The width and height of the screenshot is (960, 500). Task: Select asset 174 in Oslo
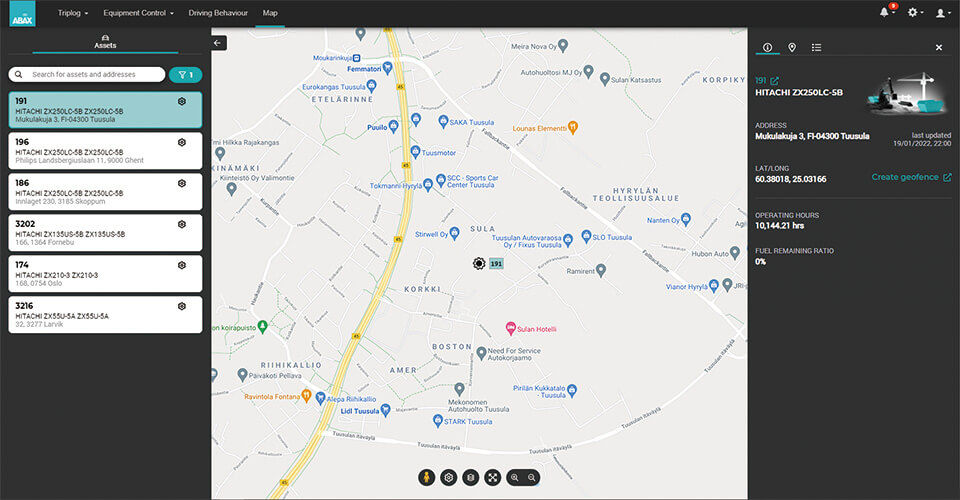(105, 274)
